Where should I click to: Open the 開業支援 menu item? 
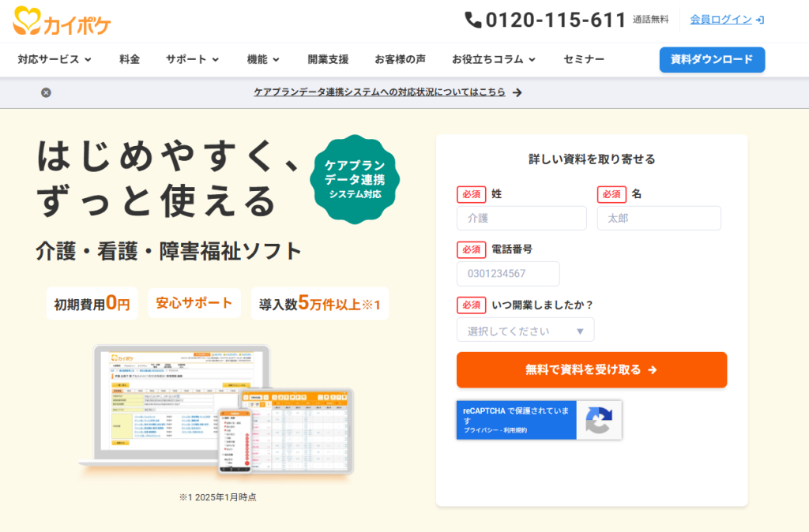[x=328, y=59]
